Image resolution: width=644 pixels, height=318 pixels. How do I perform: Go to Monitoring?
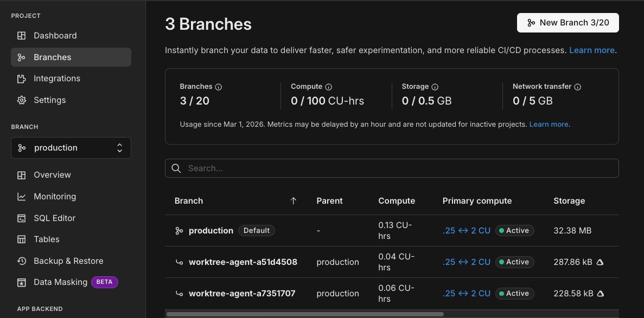pos(71,197)
